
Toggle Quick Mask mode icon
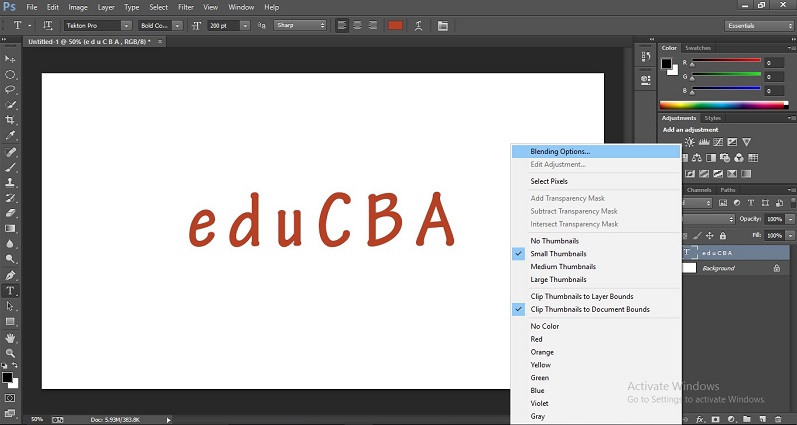coord(10,398)
